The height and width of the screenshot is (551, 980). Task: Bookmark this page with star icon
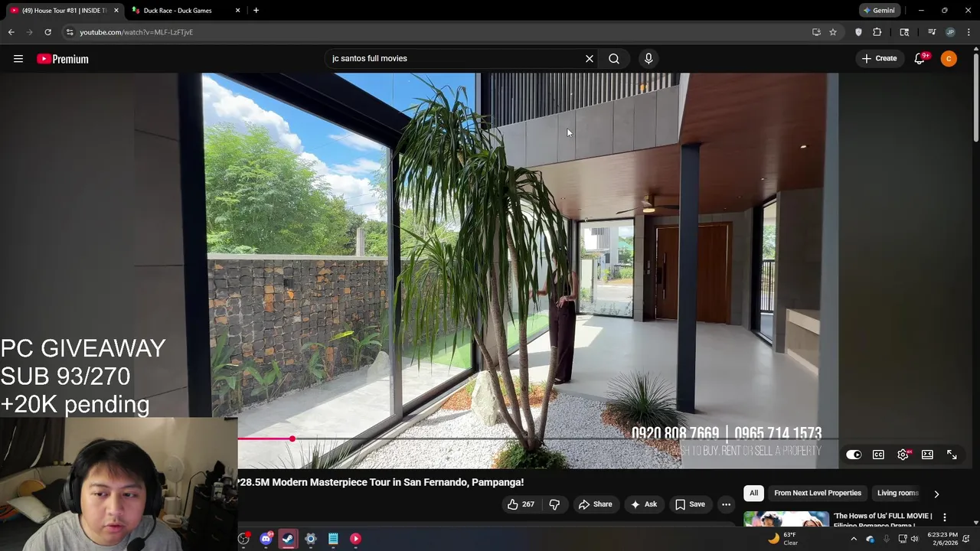833,32
